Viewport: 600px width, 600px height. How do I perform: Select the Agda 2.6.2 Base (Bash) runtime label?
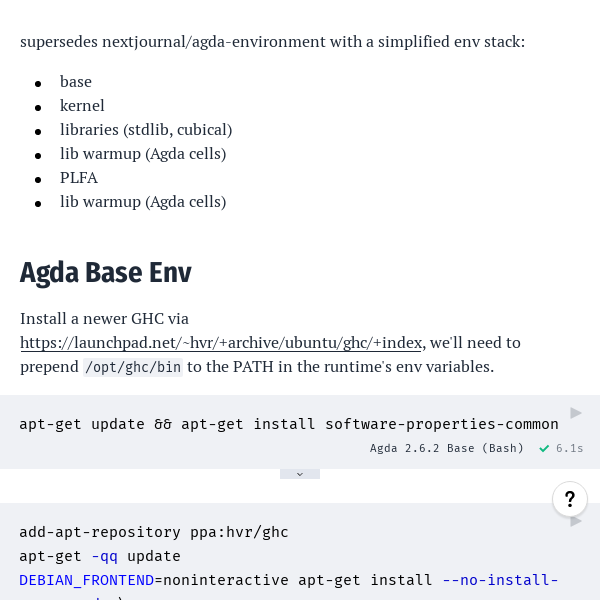click(447, 448)
